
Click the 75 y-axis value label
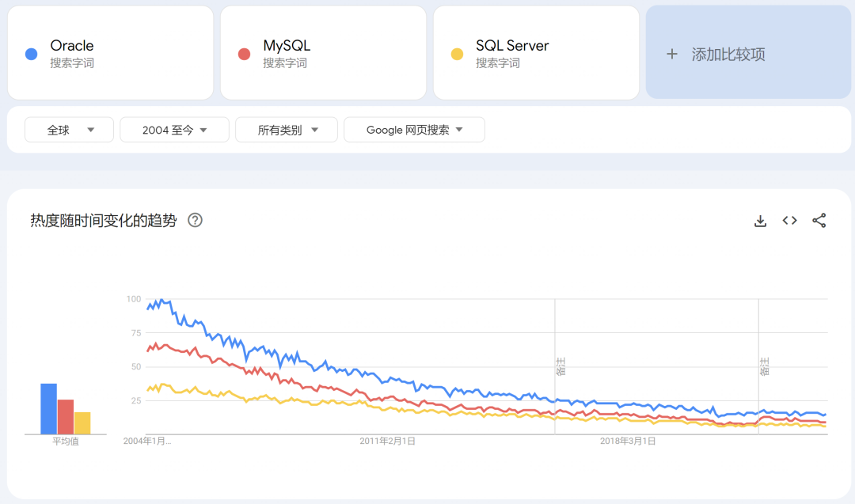click(136, 333)
